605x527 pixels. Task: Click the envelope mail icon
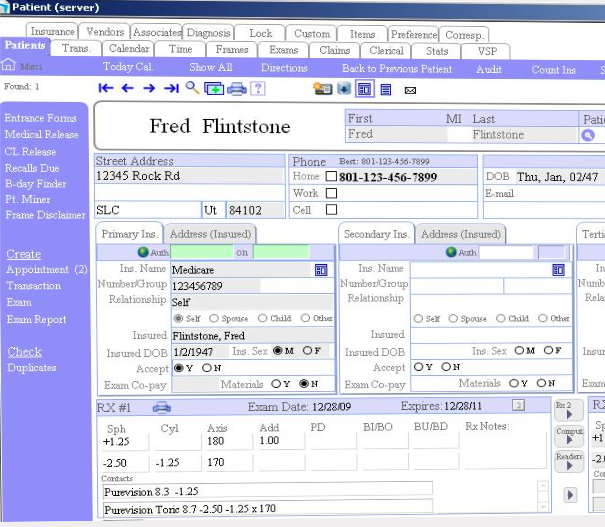(410, 90)
